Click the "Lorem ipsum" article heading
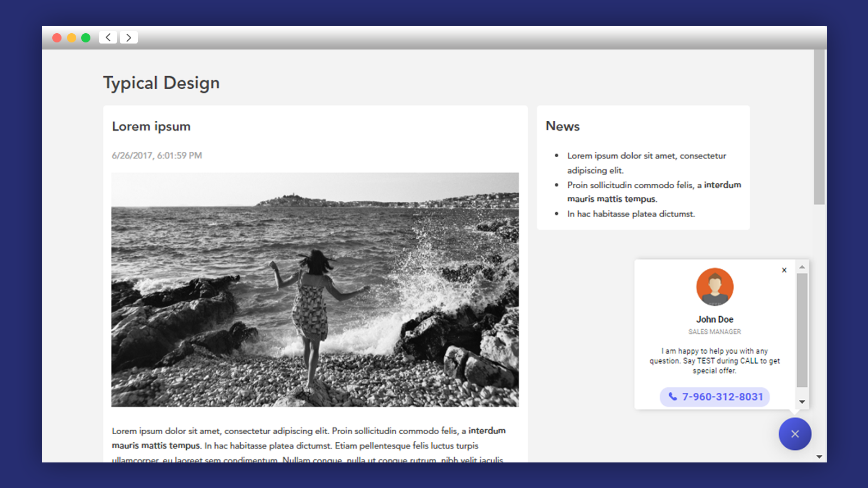This screenshot has height=488, width=868. click(151, 126)
